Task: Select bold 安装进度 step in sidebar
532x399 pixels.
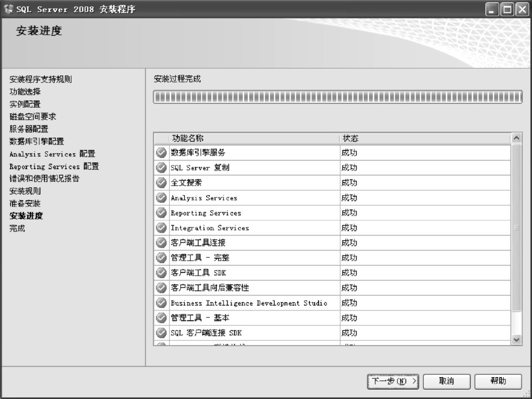Action: [26, 216]
